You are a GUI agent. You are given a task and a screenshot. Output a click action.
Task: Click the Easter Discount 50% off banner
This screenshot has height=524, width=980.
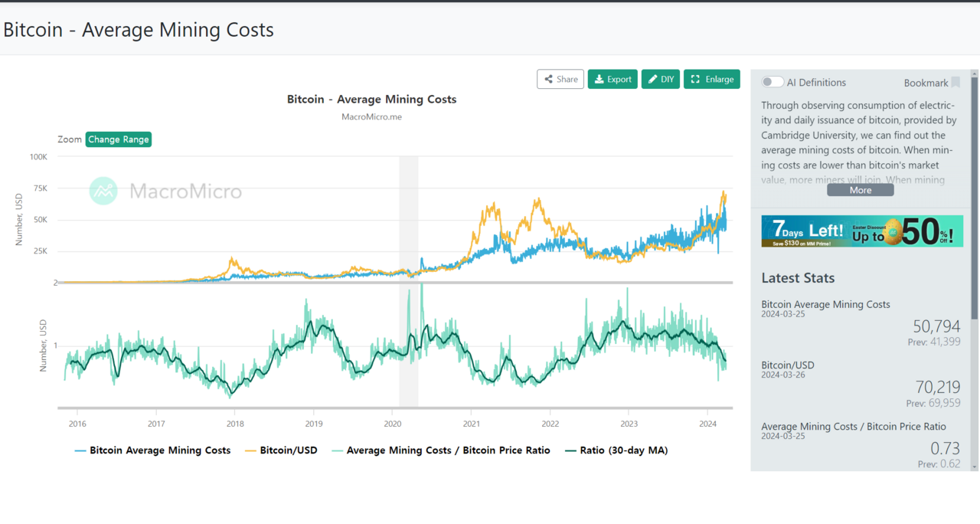point(862,231)
